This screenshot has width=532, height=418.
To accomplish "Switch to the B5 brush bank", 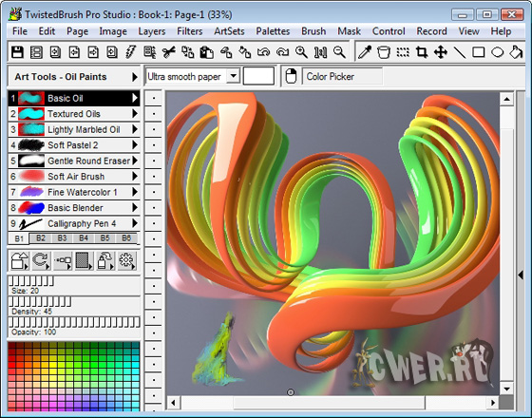I will [x=104, y=237].
